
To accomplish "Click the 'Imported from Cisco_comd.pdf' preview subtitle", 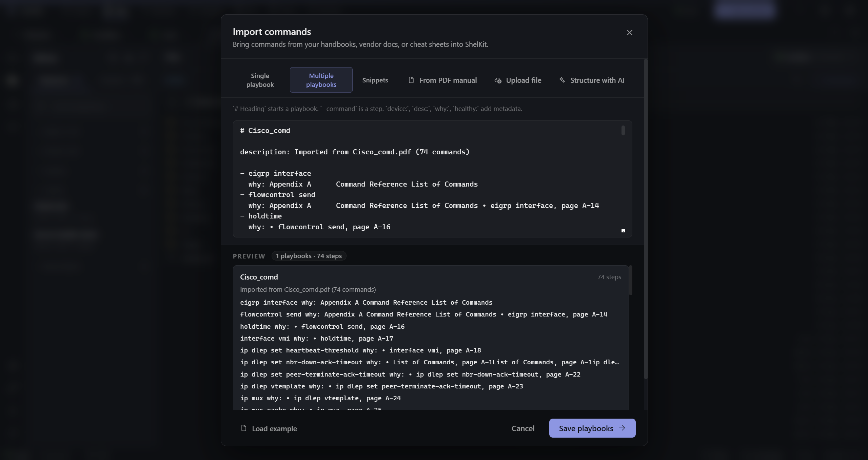I will tap(308, 290).
